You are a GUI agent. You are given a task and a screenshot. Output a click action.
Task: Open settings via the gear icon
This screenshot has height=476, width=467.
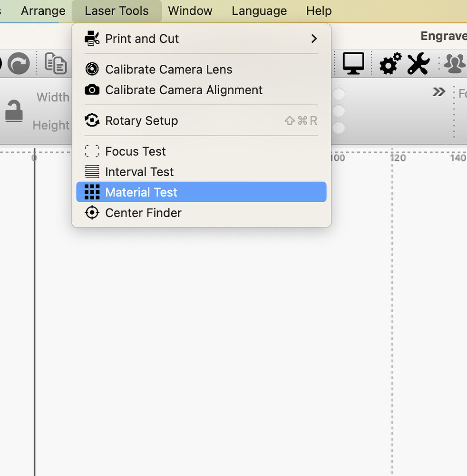(x=390, y=63)
